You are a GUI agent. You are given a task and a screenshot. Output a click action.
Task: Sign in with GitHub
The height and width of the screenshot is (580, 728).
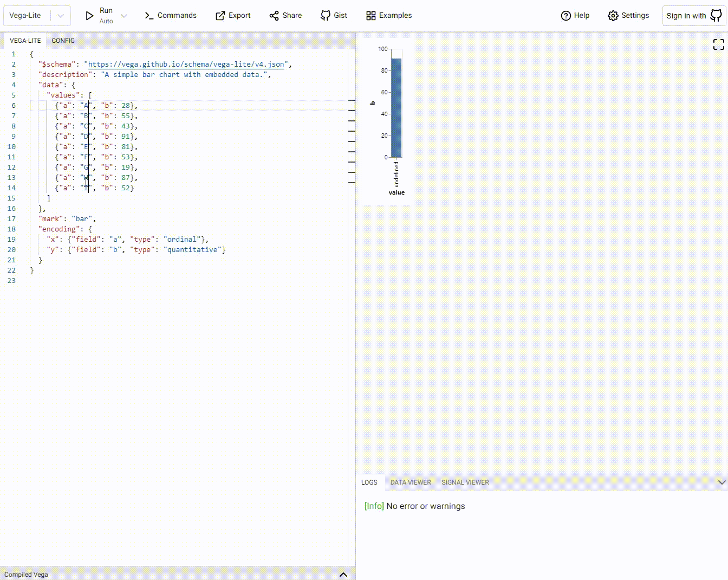(x=694, y=16)
